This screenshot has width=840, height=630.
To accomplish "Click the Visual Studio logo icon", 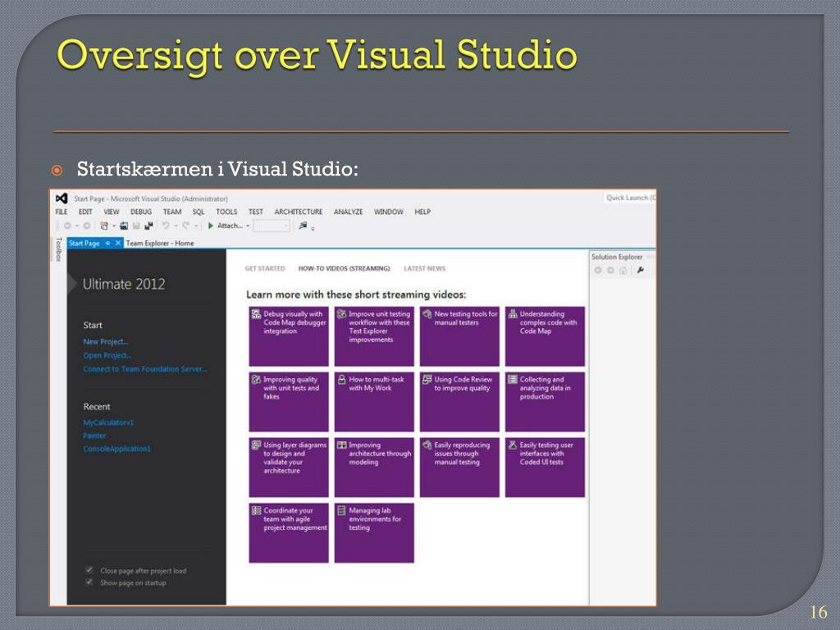I will pos(62,199).
